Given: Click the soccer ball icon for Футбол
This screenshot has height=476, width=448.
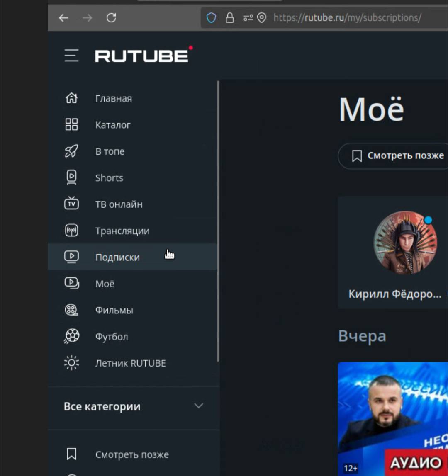Looking at the screenshot, I should (72, 336).
